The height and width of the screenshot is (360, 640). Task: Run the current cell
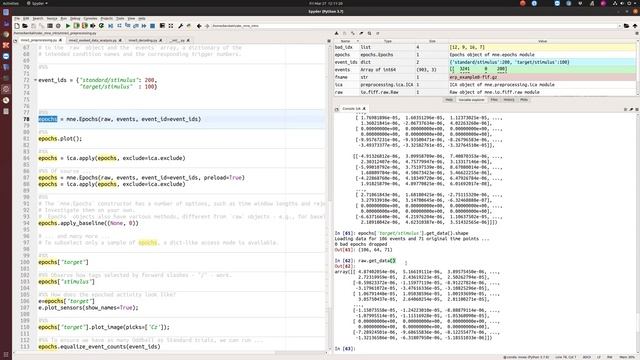click(76, 26)
